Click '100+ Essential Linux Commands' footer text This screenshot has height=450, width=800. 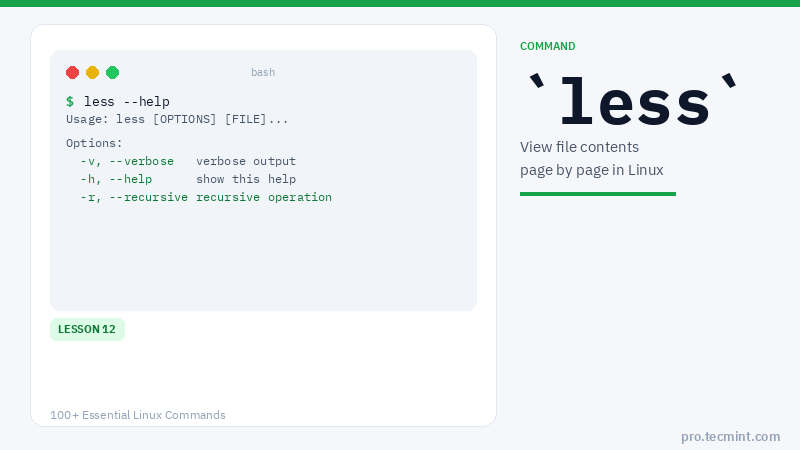138,415
